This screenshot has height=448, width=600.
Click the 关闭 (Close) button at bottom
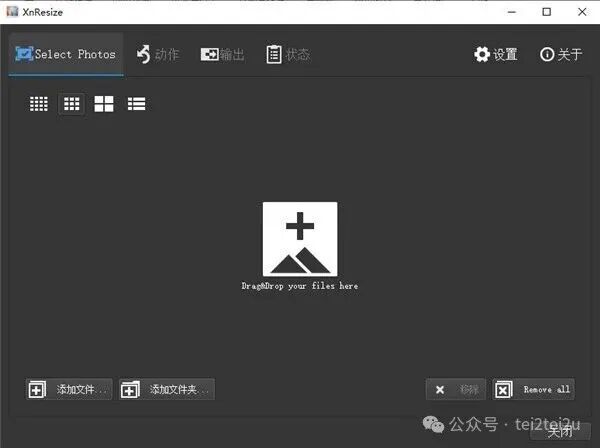[x=560, y=432]
